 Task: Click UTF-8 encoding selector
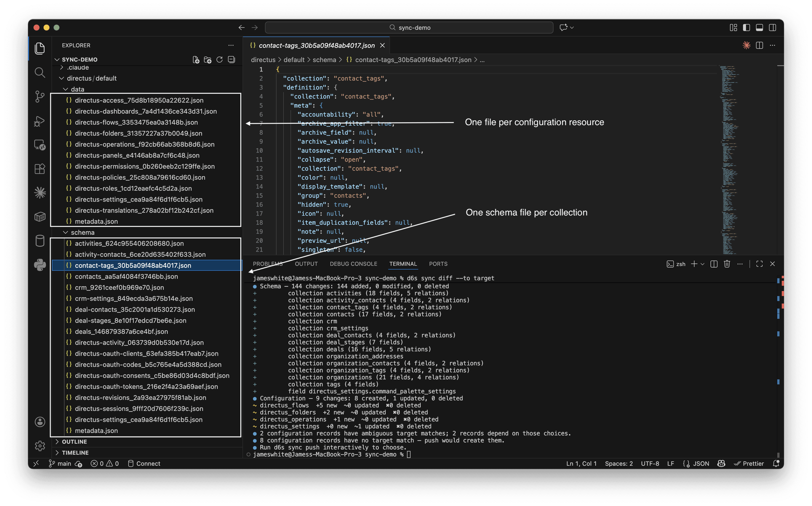coord(650,463)
